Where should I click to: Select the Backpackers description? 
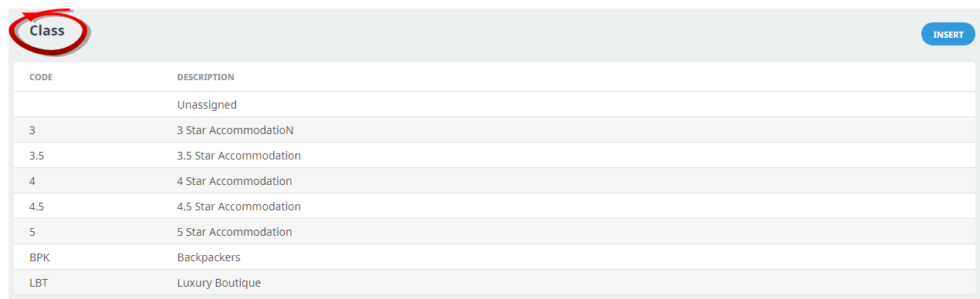pos(209,257)
